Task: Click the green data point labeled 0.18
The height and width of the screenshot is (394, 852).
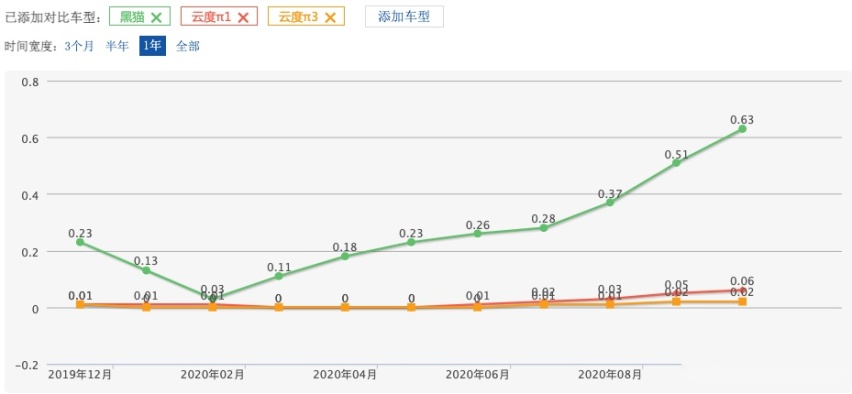Action: 345,256
